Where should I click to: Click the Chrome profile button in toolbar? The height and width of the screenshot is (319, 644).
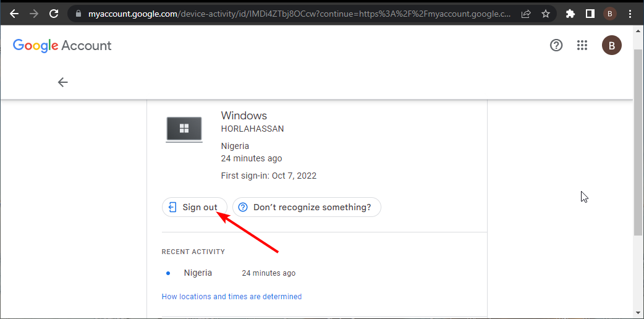point(610,13)
